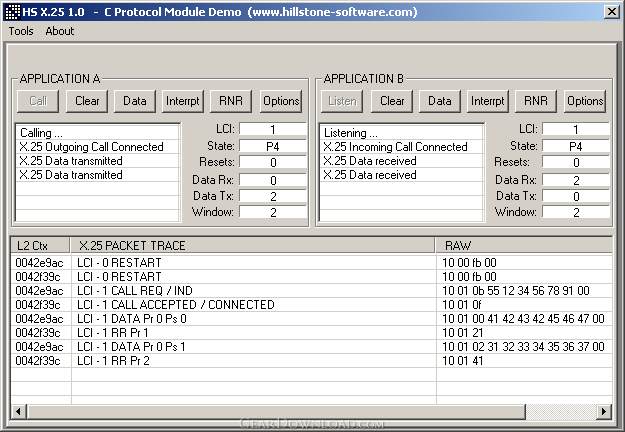625x432 pixels.
Task: Click the X.25 PACKET TRACE column header
Action: pos(253,245)
